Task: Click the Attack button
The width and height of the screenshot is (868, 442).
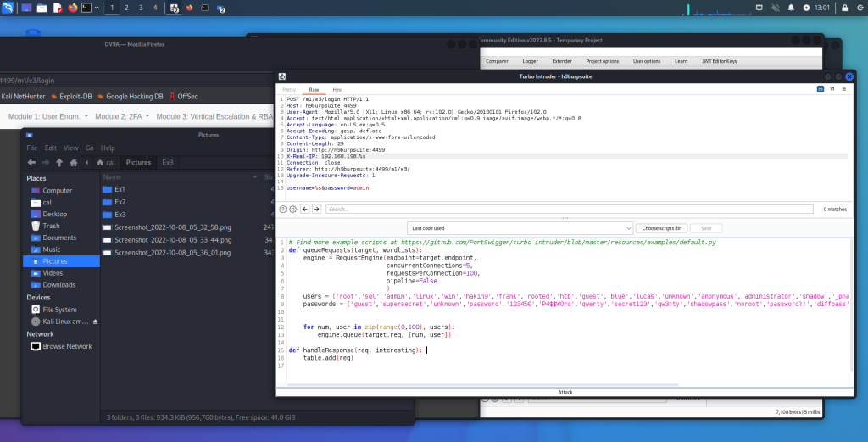Action: (x=565, y=392)
